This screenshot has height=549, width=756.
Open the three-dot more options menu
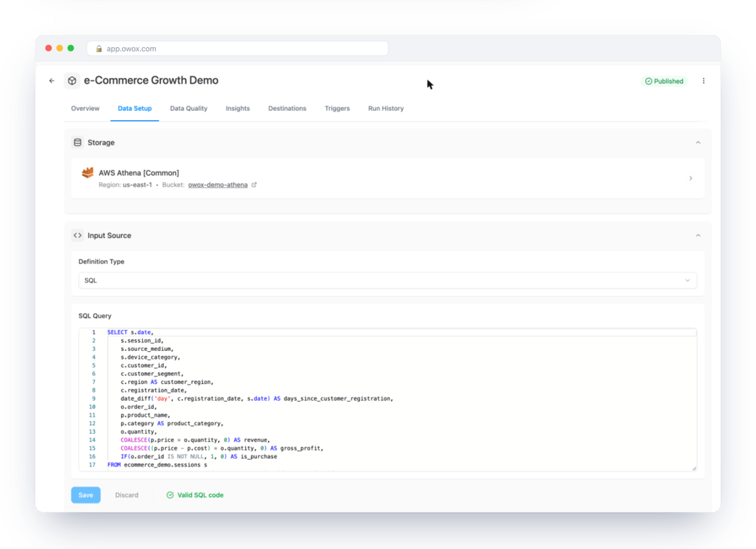click(x=704, y=81)
